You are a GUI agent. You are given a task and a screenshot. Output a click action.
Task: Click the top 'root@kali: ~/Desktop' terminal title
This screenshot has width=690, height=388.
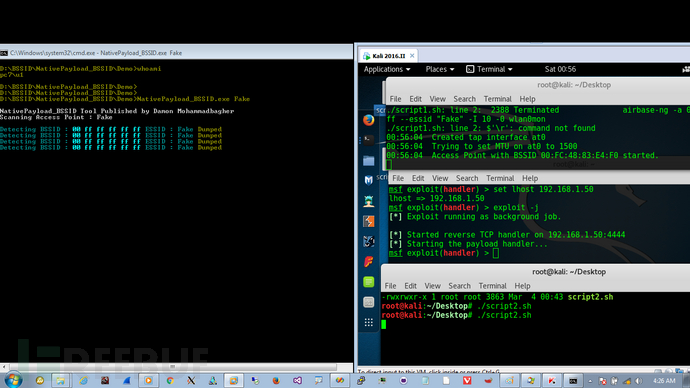click(x=574, y=85)
